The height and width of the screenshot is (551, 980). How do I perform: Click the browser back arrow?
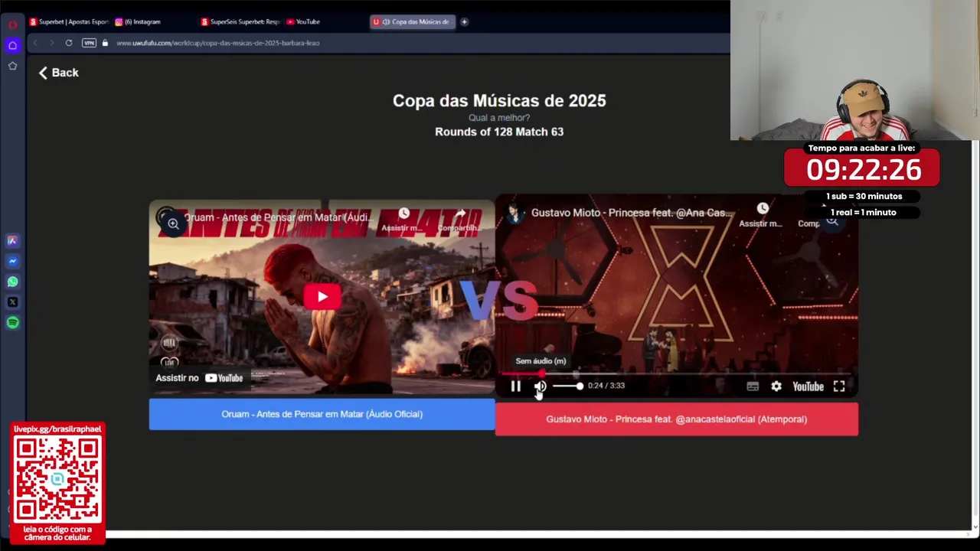point(35,43)
